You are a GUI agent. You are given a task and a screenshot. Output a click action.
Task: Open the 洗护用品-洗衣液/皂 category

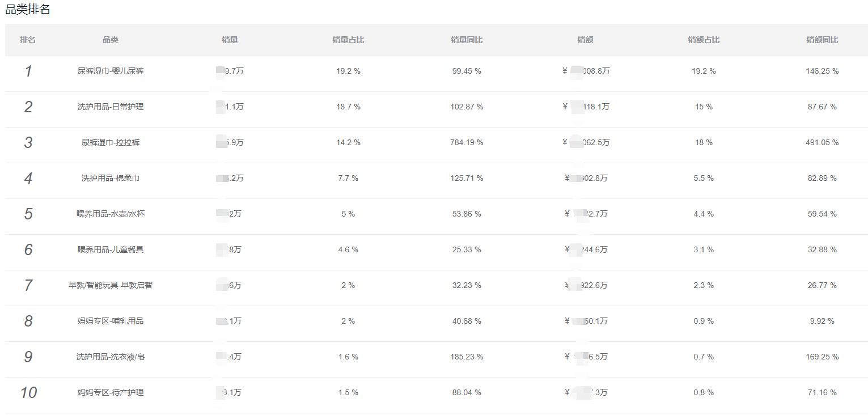(x=111, y=357)
